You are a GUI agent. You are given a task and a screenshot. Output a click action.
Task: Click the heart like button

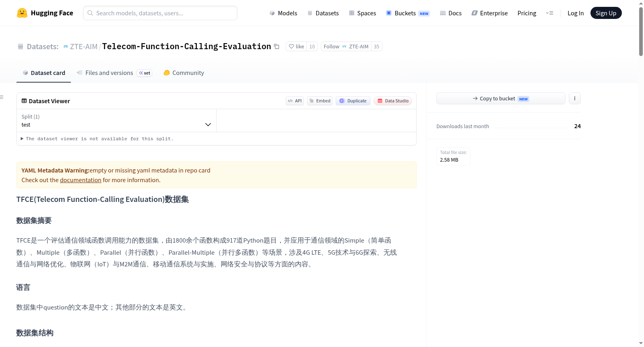pos(296,46)
